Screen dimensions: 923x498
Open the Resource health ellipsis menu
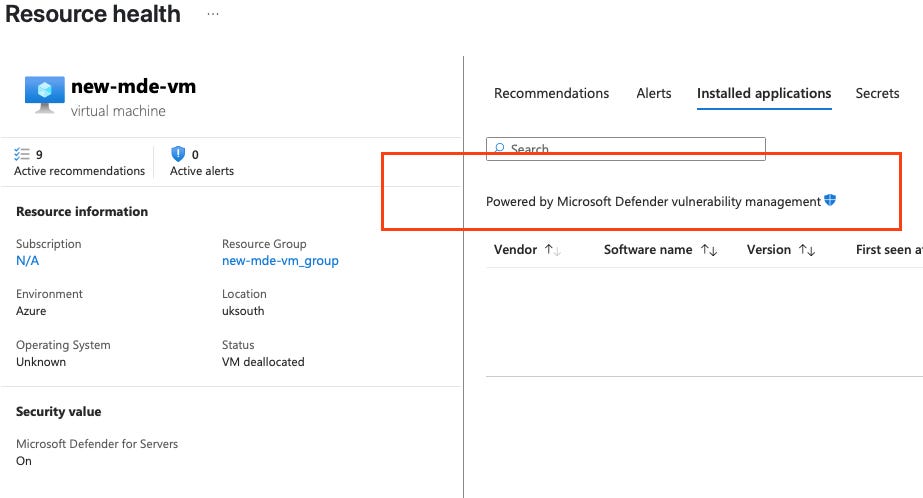213,14
